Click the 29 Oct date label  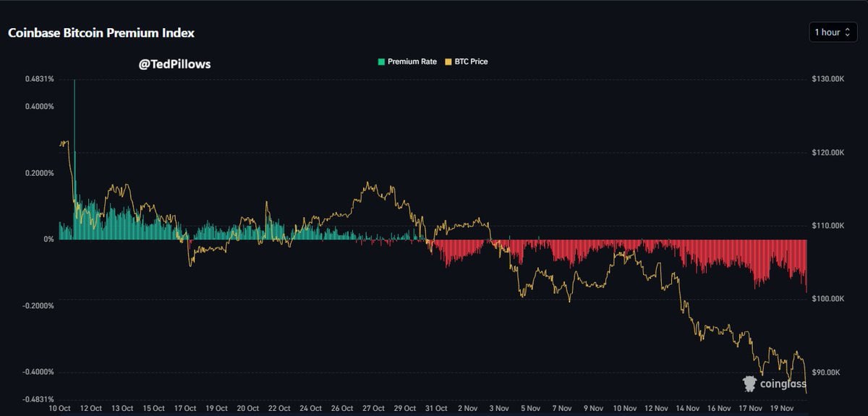(405, 408)
